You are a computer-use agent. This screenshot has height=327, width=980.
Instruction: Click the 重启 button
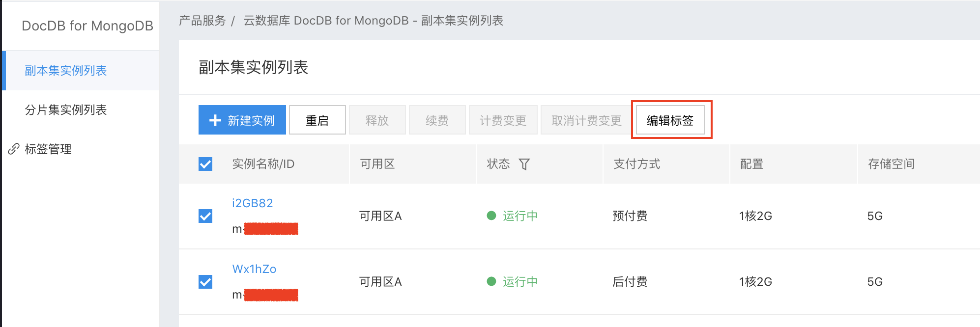tap(317, 120)
